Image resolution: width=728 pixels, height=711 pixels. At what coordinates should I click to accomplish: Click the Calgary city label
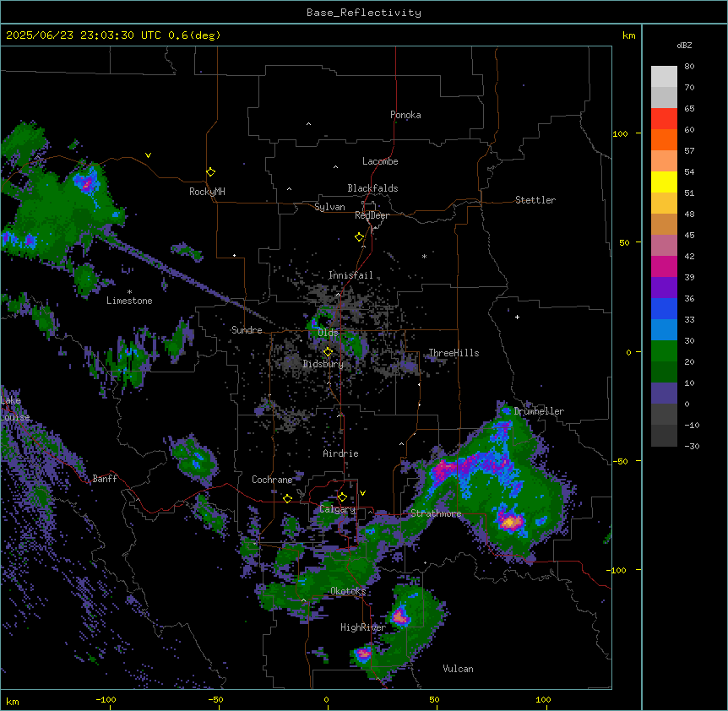(x=338, y=509)
